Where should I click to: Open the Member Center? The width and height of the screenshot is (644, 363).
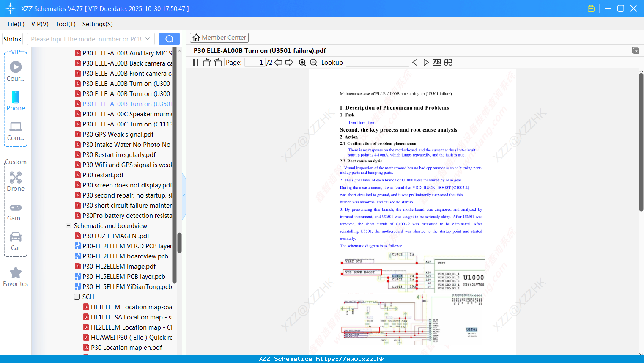pos(219,38)
